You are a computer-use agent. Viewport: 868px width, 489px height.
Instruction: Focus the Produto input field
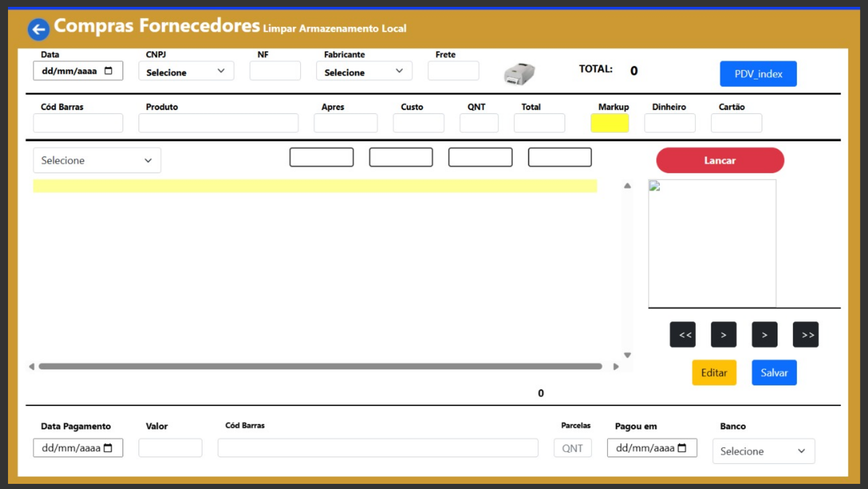pos(218,123)
